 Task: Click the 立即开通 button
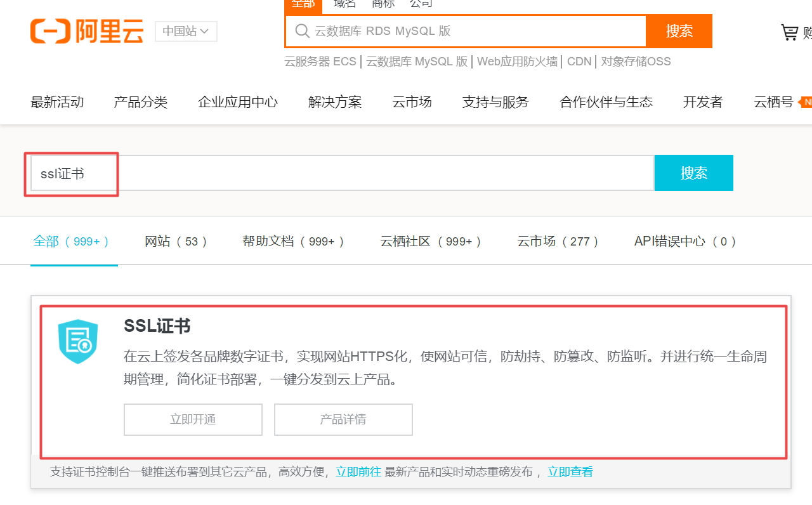click(x=193, y=419)
